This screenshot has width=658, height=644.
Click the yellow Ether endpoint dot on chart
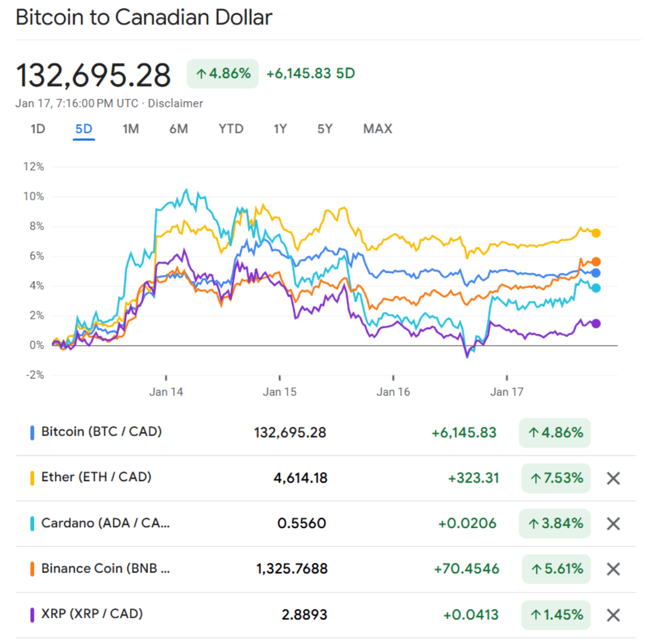pos(596,233)
